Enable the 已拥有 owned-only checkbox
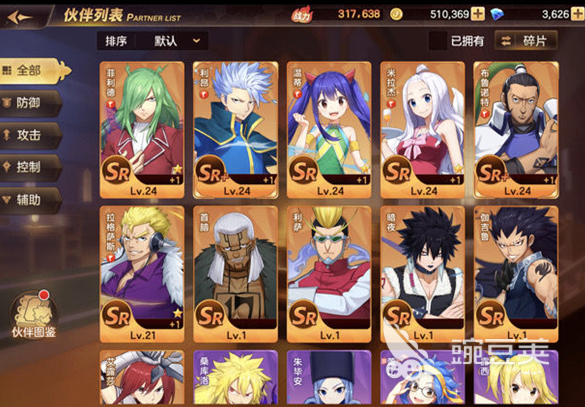The height and width of the screenshot is (407, 585). 438,41
